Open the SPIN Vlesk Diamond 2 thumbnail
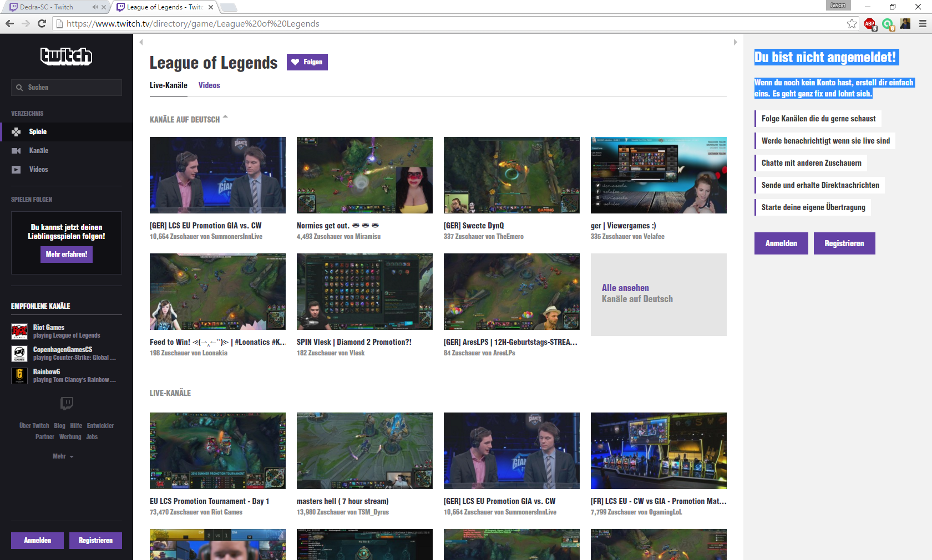 (x=364, y=292)
